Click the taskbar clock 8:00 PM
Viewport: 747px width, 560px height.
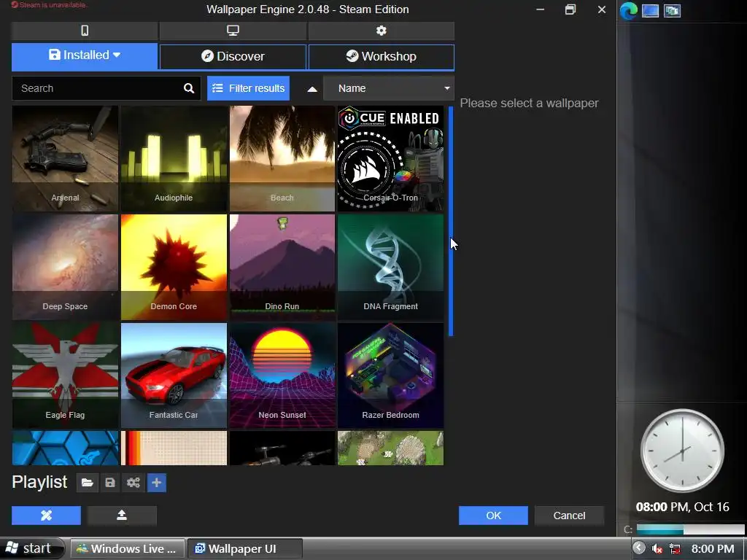(x=713, y=548)
